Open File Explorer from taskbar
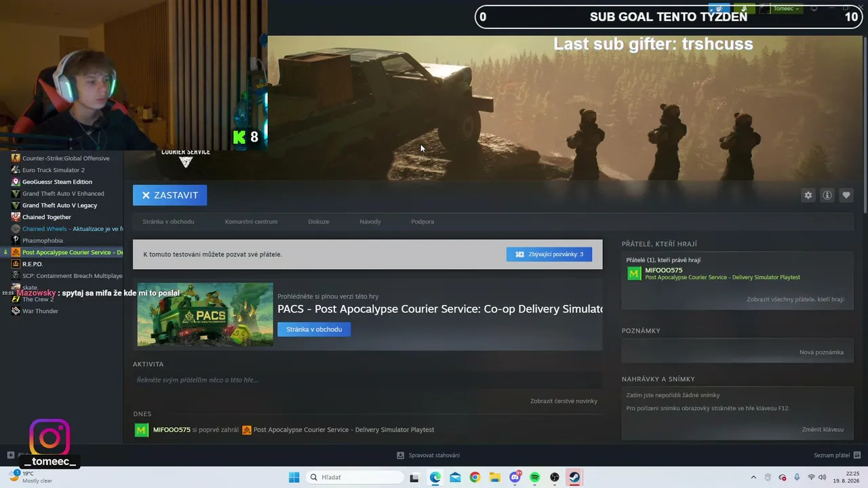Image resolution: width=868 pixels, height=488 pixels. coord(494,477)
